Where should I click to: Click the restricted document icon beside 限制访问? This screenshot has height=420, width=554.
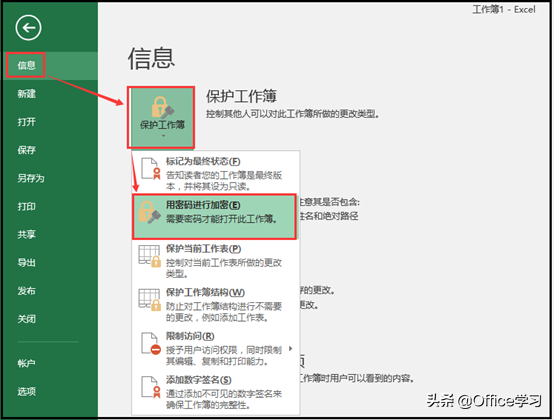[151, 344]
